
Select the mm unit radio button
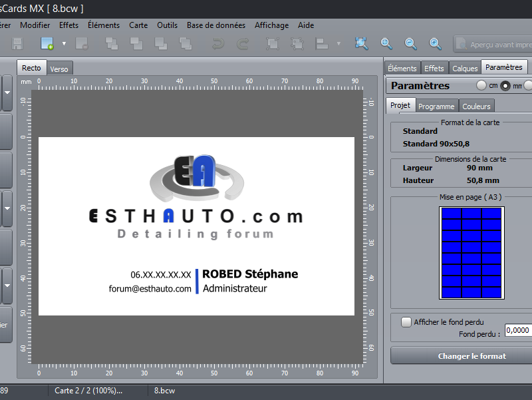tap(505, 86)
